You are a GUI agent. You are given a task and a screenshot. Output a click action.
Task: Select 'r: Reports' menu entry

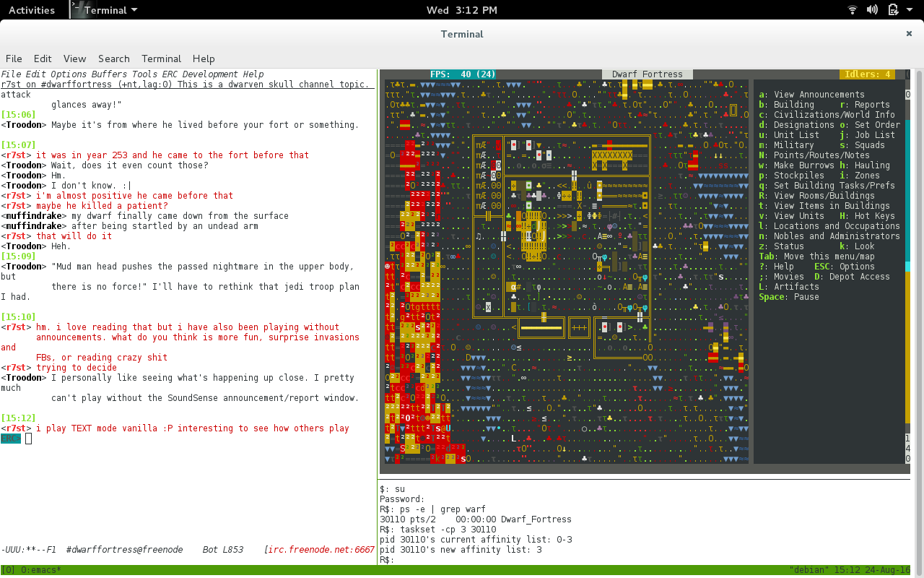point(865,105)
